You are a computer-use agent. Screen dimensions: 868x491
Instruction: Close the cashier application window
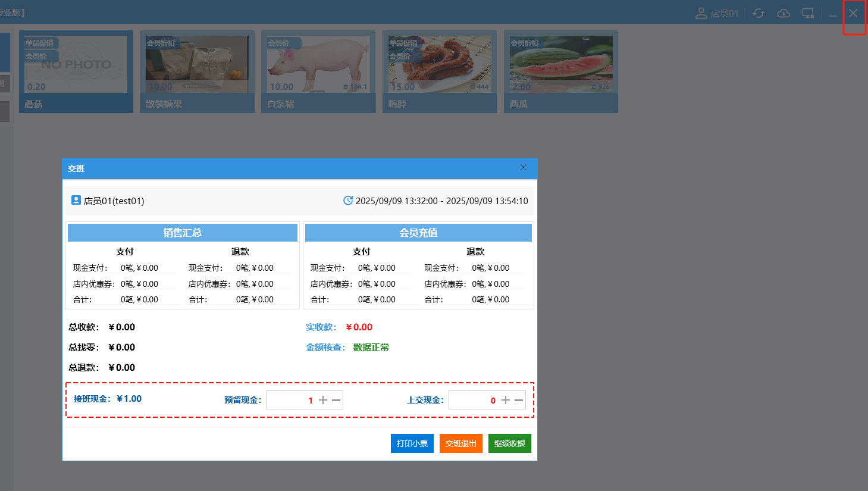(853, 14)
